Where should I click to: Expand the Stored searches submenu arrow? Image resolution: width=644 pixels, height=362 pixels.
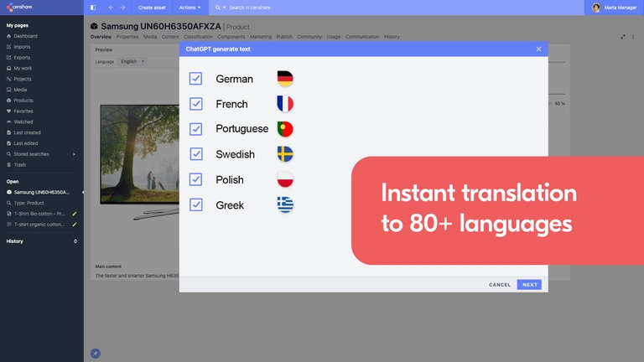[x=74, y=154]
